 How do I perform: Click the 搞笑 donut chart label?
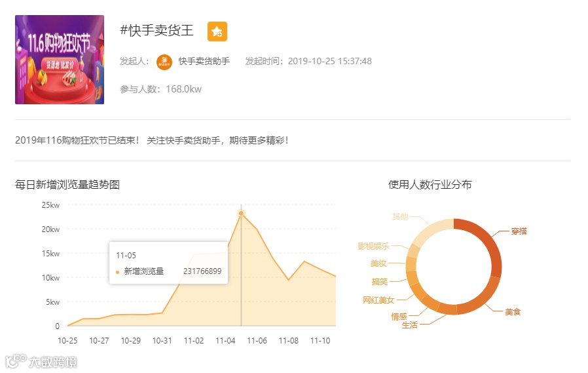pyautogui.click(x=380, y=281)
